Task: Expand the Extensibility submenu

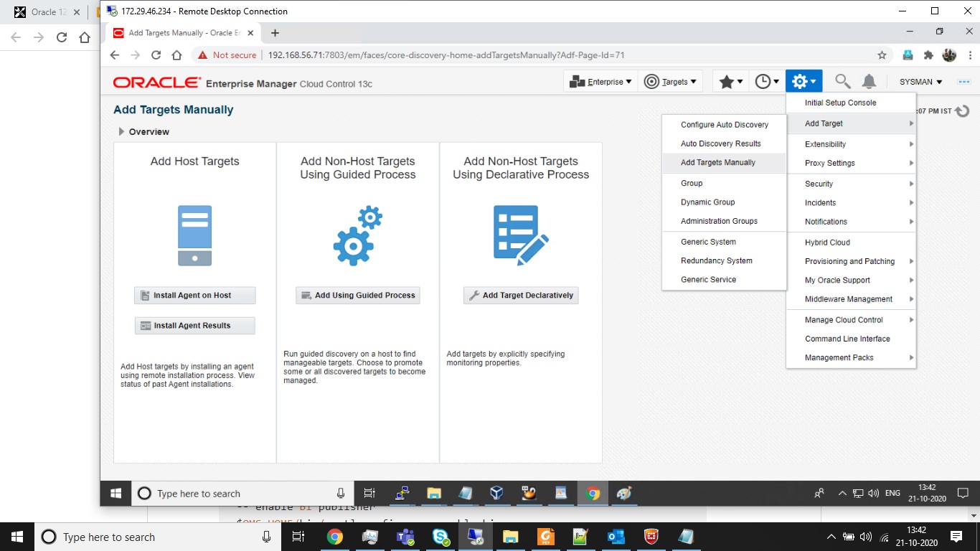Action: coord(851,144)
